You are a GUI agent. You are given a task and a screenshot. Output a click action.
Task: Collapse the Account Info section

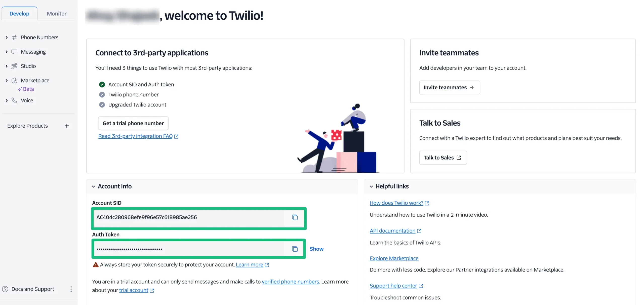coord(94,186)
